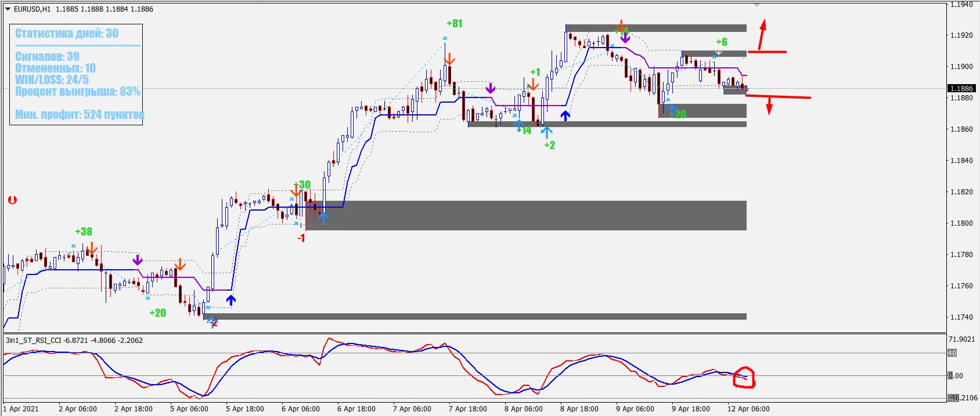Click the indicator level 40 label
This screenshot has height=416, width=980.
tap(952, 353)
